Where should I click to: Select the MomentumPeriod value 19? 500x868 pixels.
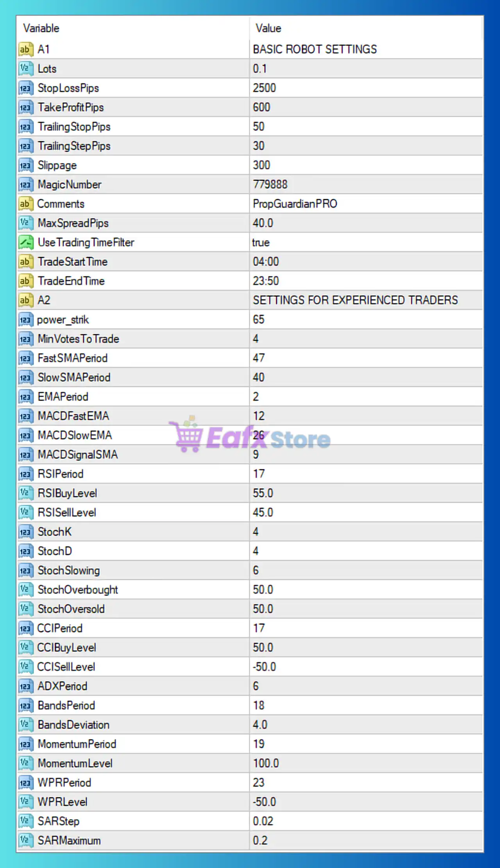(x=259, y=744)
